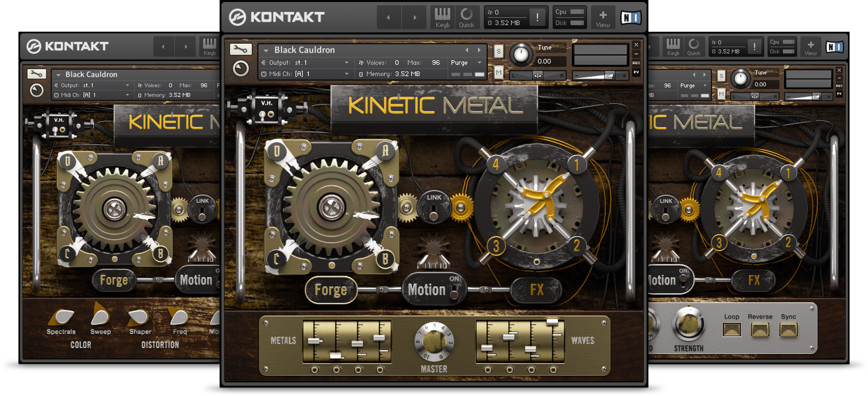Open the Purge dropdown in the center window
The width and height of the screenshot is (868, 396).
[466, 62]
